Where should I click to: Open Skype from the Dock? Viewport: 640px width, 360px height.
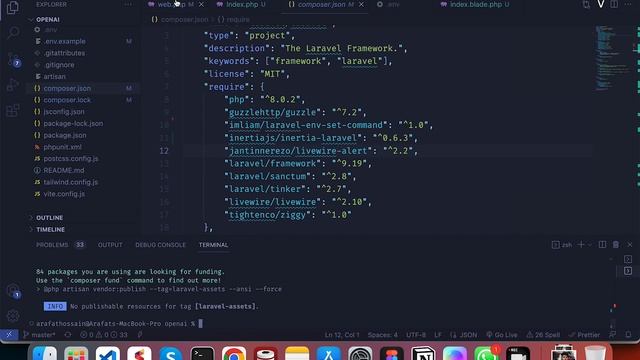(171, 353)
